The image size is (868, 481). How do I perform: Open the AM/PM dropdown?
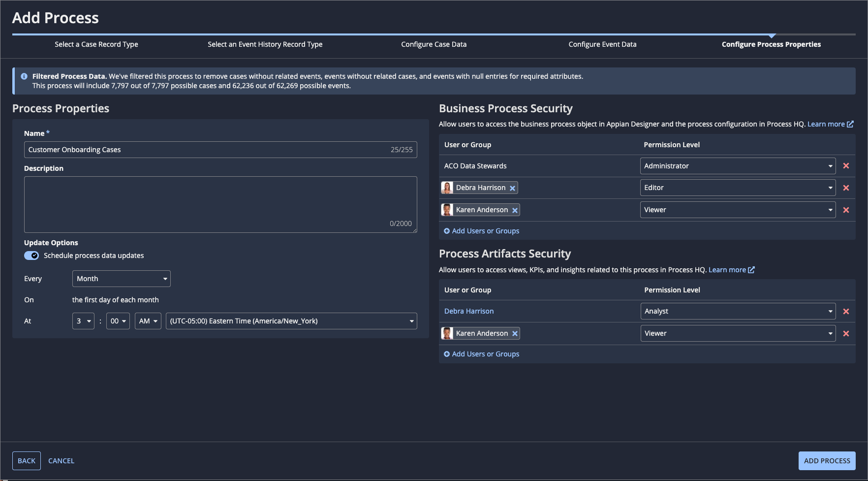(x=148, y=321)
